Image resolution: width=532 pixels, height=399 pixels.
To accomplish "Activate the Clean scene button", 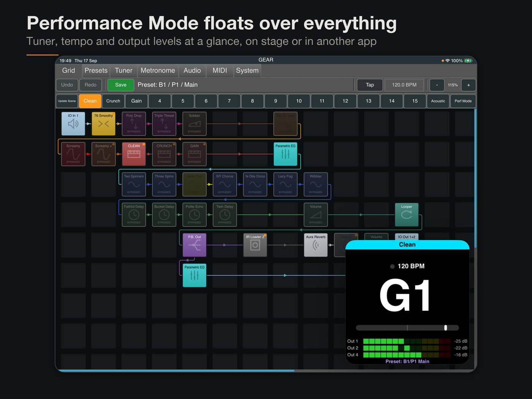I will [90, 101].
